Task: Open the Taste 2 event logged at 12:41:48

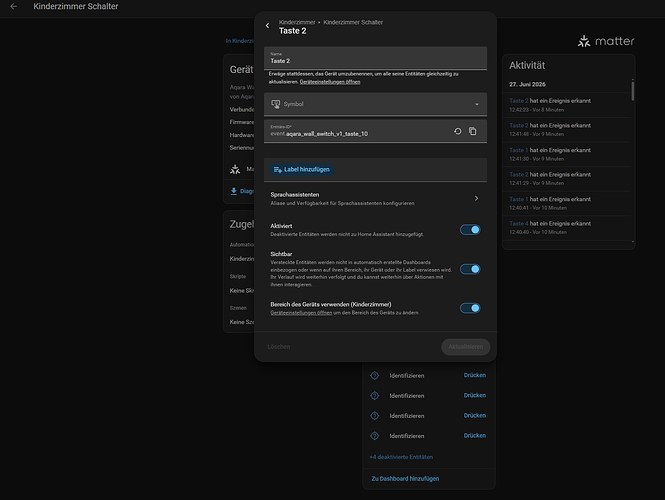Action: pos(566,129)
